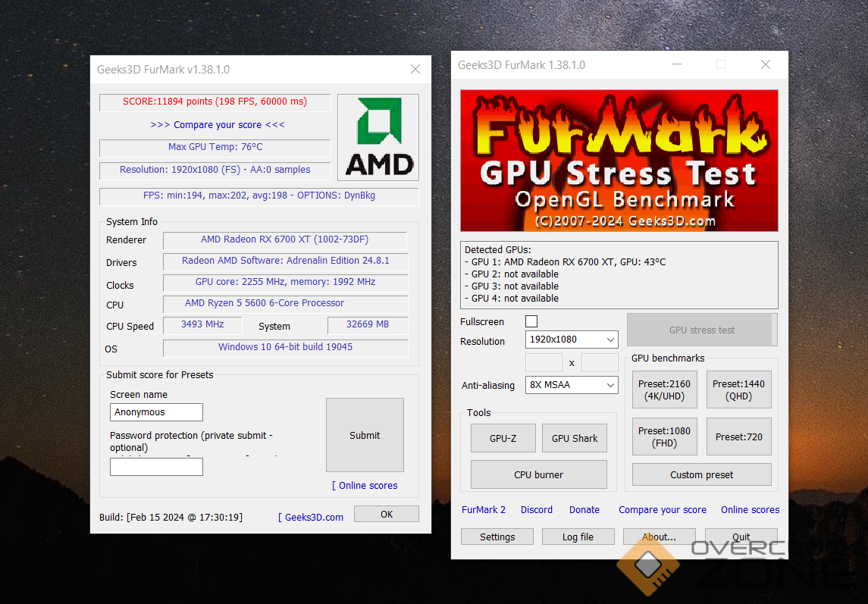Select CPU Speed value 3493 MHz
This screenshot has height=604, width=868.
pos(202,324)
